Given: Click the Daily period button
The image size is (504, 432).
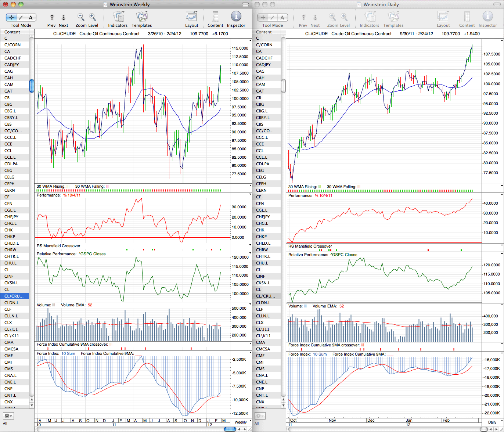Looking at the screenshot, I should pyautogui.click(x=492, y=422).
